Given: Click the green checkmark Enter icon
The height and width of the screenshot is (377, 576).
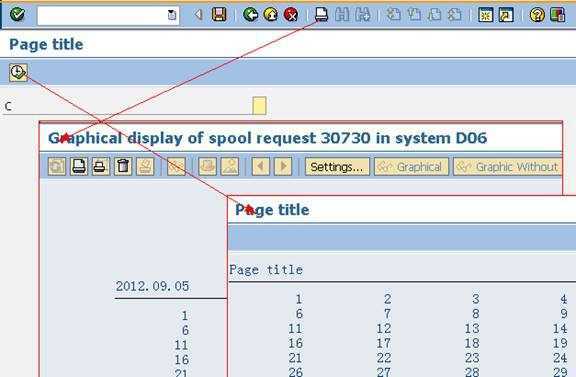Looking at the screenshot, I should click(x=17, y=15).
